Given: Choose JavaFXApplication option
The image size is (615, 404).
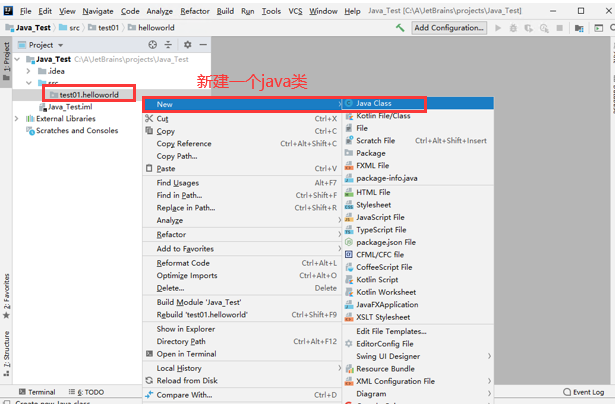Looking at the screenshot, I should (418, 305).
